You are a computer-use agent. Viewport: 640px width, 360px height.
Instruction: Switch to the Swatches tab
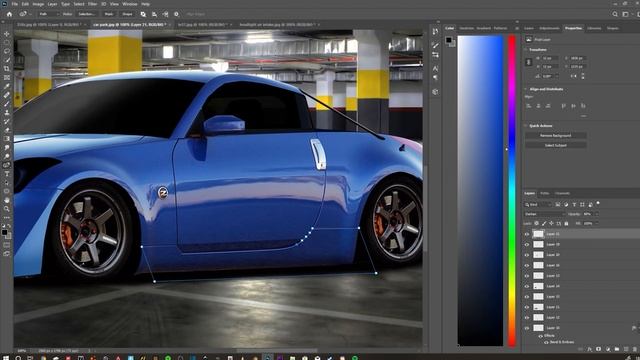coord(467,28)
